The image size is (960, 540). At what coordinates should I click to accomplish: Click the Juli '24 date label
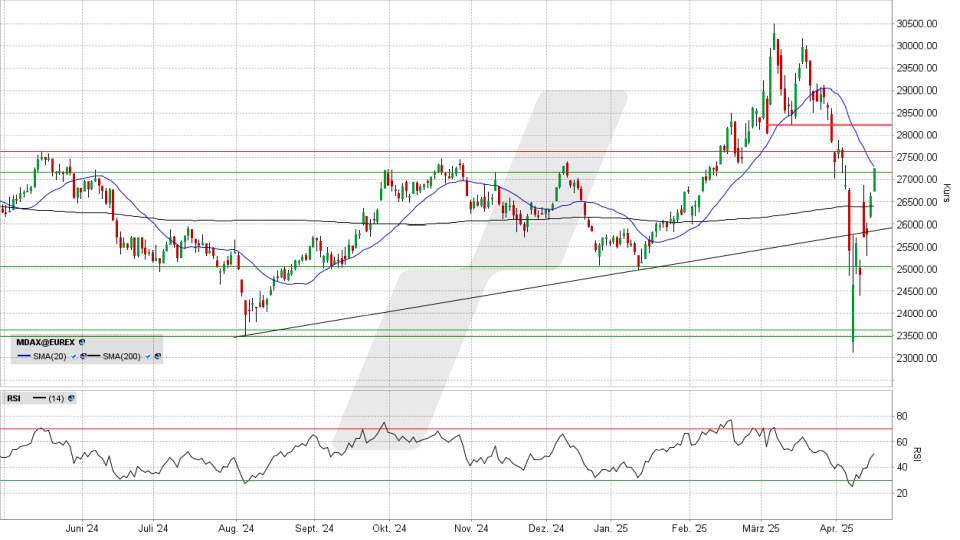point(153,528)
